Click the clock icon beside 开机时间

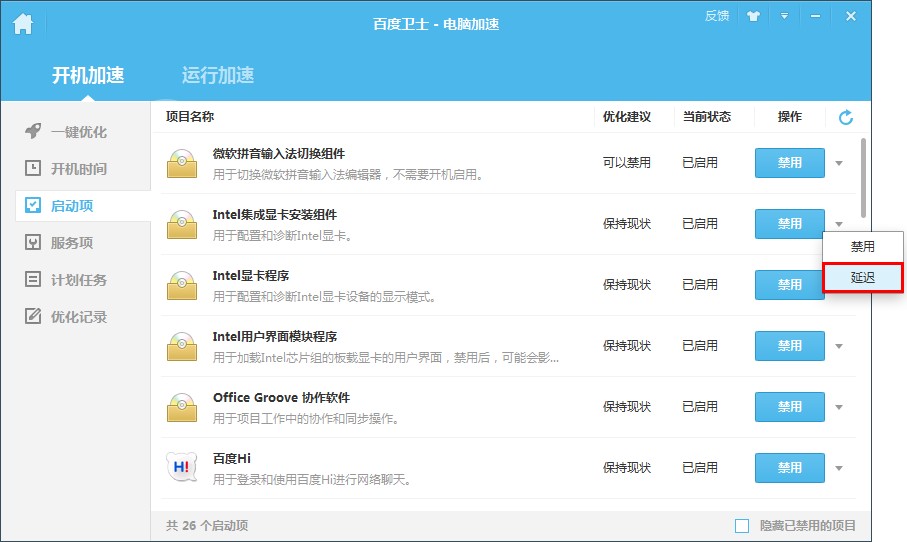33,168
